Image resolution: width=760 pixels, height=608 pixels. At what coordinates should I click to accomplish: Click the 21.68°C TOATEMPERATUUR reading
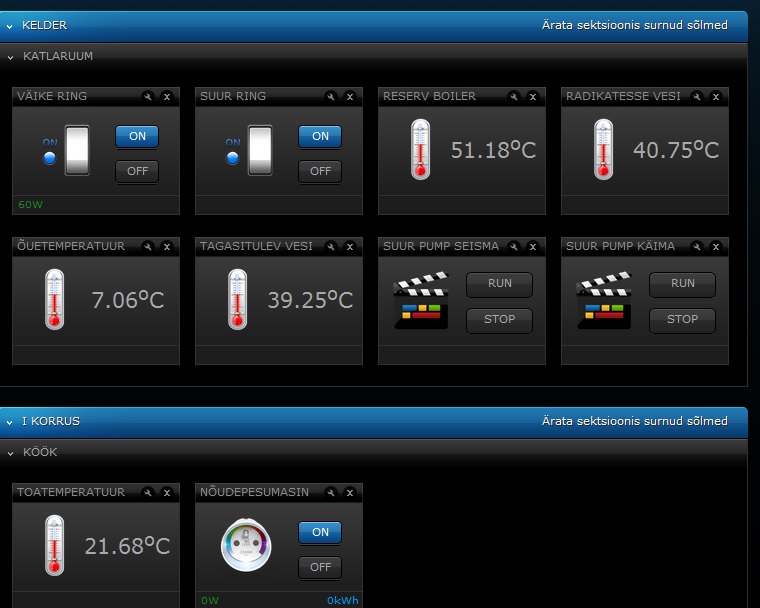(x=127, y=547)
